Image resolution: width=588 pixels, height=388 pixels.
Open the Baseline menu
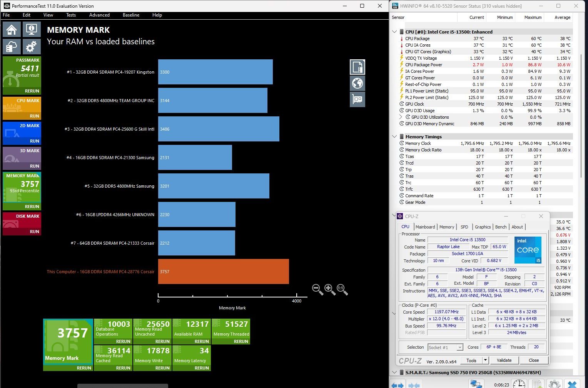(x=131, y=15)
